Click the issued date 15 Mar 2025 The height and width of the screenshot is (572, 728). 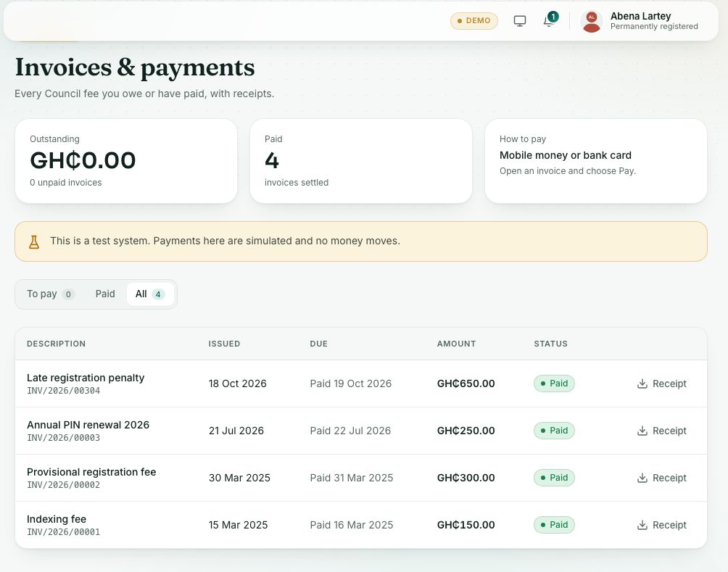click(238, 525)
